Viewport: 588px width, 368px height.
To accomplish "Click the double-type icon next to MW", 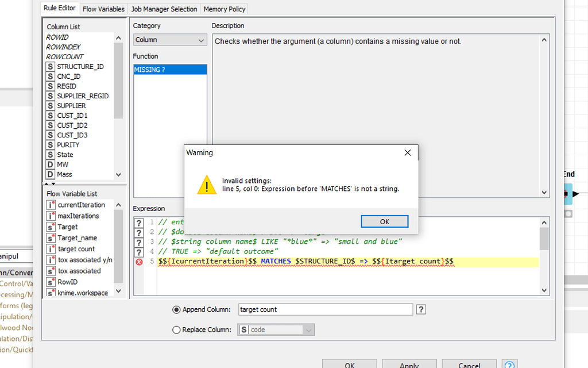I will click(x=49, y=164).
